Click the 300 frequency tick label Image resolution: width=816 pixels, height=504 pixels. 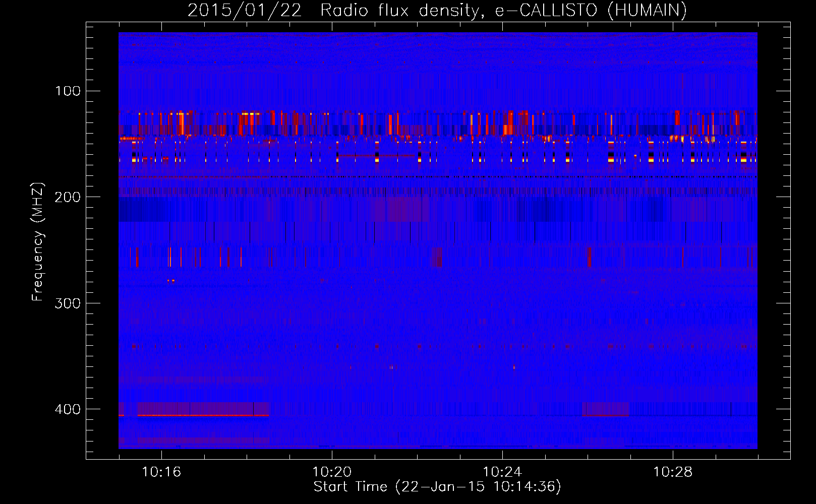[68, 303]
